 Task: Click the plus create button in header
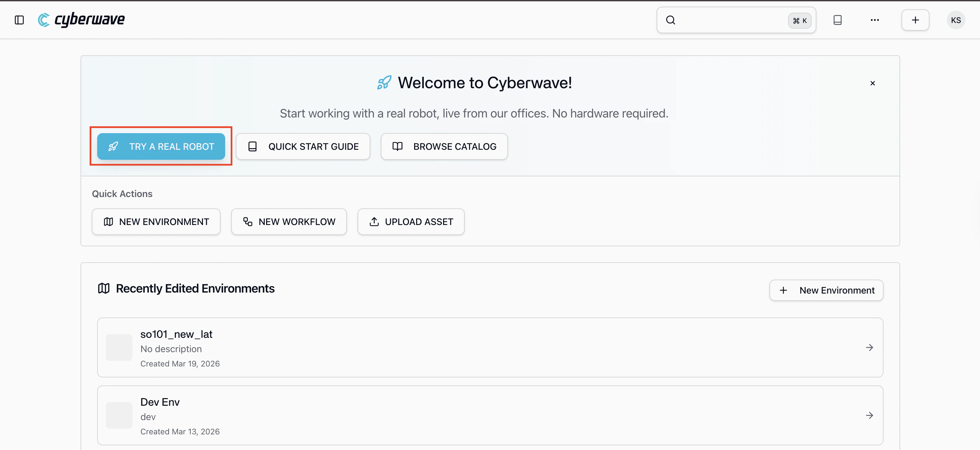[915, 20]
